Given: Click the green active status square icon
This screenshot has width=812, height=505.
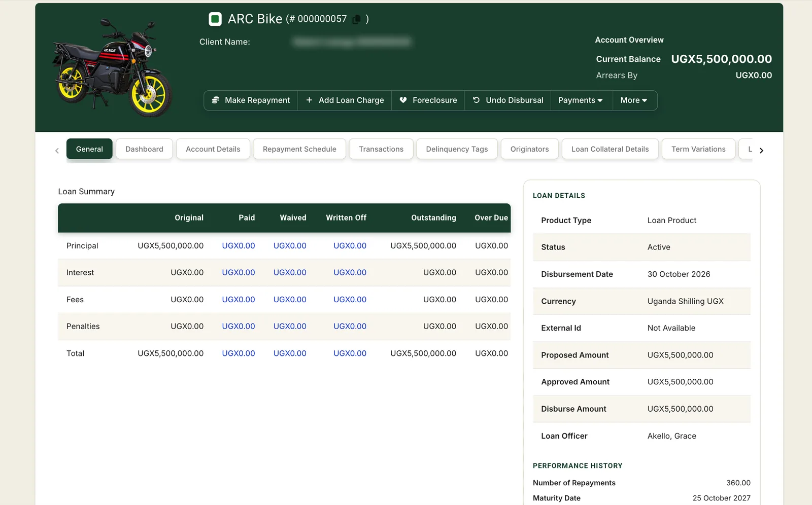Looking at the screenshot, I should [215, 19].
